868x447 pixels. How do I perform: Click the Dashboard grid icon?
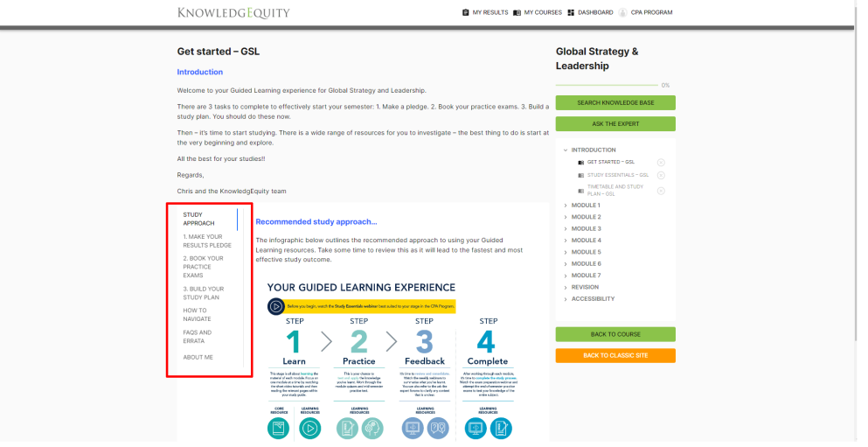[571, 12]
